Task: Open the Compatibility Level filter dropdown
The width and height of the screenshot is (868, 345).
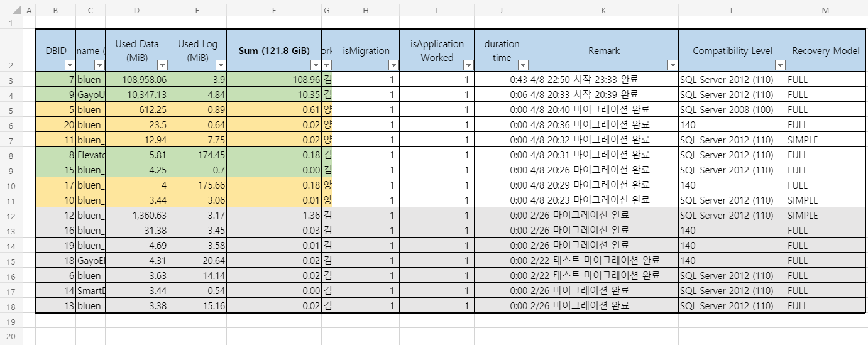Action: (x=779, y=65)
